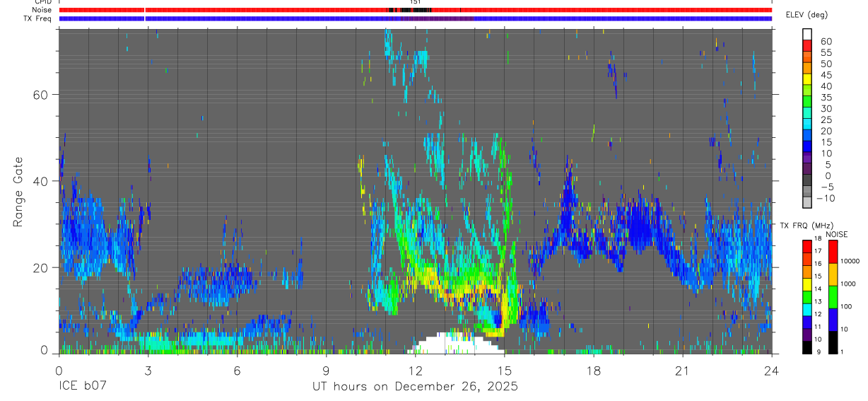
Task: Click the '55' label on the ELEV colorbar
Action: (x=826, y=52)
